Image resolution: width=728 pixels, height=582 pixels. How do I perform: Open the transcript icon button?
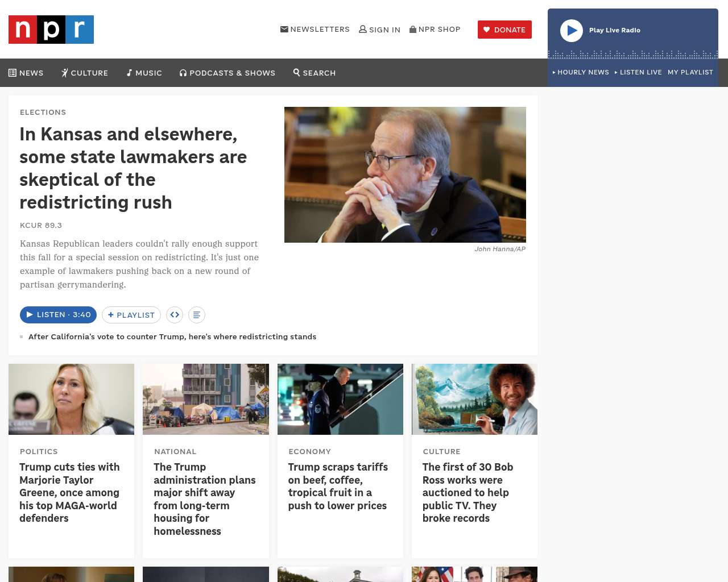pos(196,315)
